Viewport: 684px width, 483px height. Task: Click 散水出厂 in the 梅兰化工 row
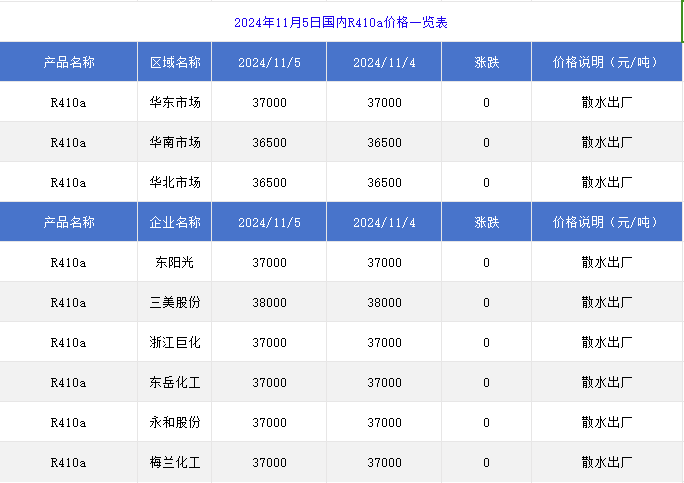pos(606,462)
